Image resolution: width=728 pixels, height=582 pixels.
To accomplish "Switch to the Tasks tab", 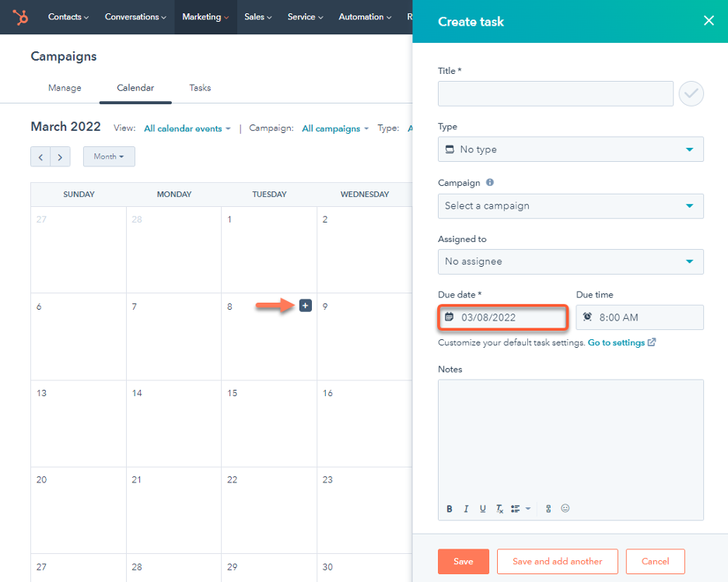I will [x=200, y=88].
